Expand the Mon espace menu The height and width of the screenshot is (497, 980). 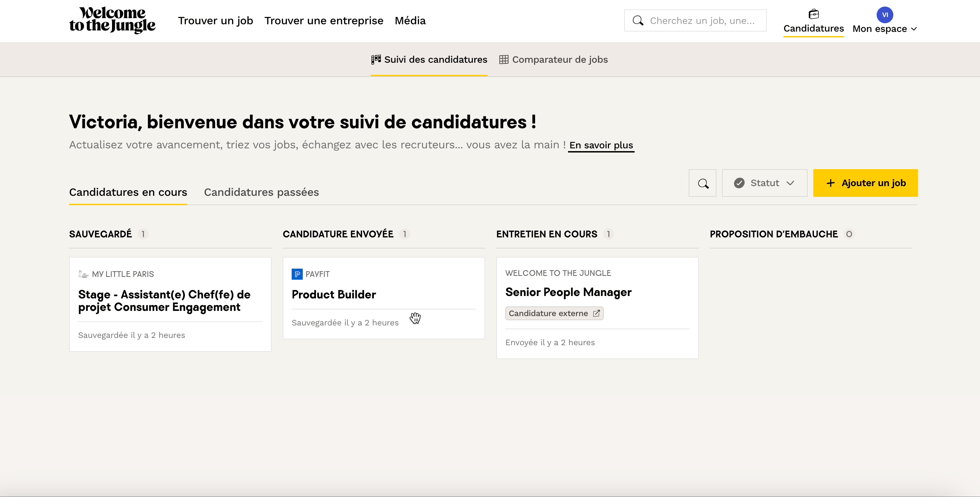(x=885, y=29)
